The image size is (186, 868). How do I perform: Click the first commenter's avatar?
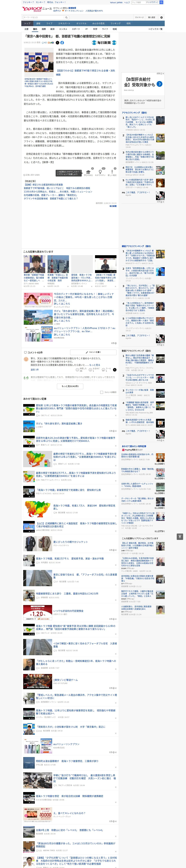point(26,359)
